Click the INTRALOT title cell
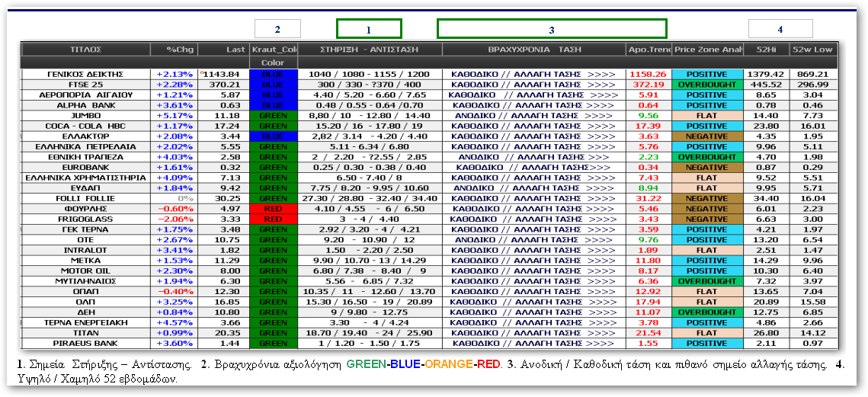This screenshot has height=397, width=868. 86,250
